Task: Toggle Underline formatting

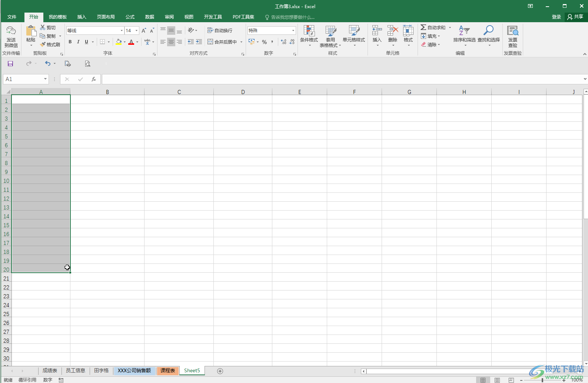Action: click(86, 42)
